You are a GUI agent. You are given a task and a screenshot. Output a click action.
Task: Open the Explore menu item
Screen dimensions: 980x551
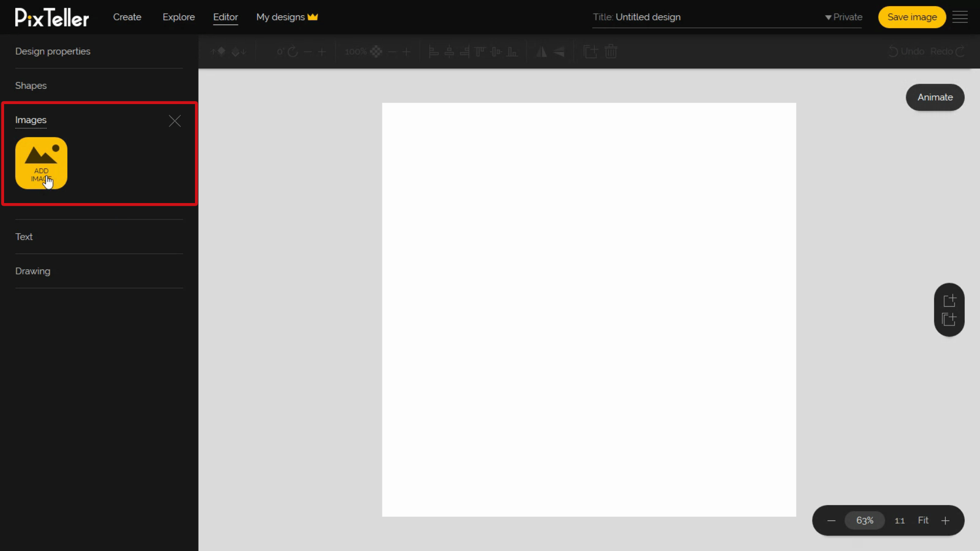click(x=178, y=17)
